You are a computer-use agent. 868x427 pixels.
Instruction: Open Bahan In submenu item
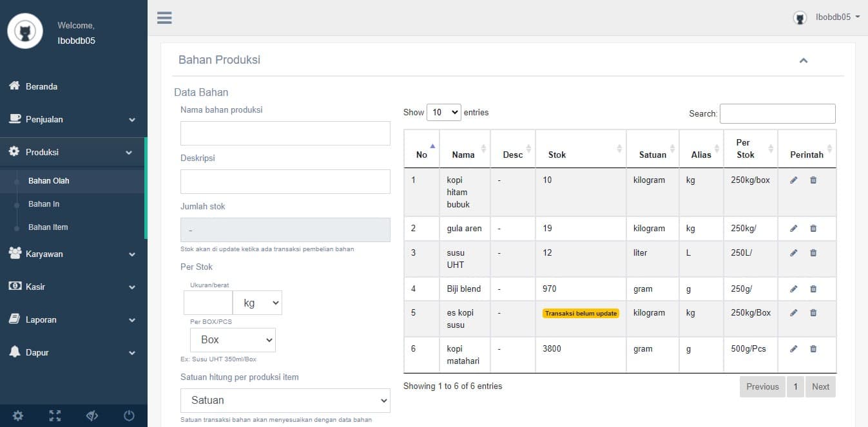[x=44, y=204]
